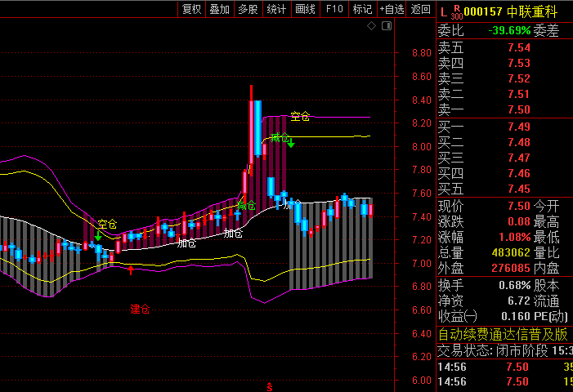The image size is (573, 392).
Task: Select the 买三 price 7.47
Action: pos(519,158)
